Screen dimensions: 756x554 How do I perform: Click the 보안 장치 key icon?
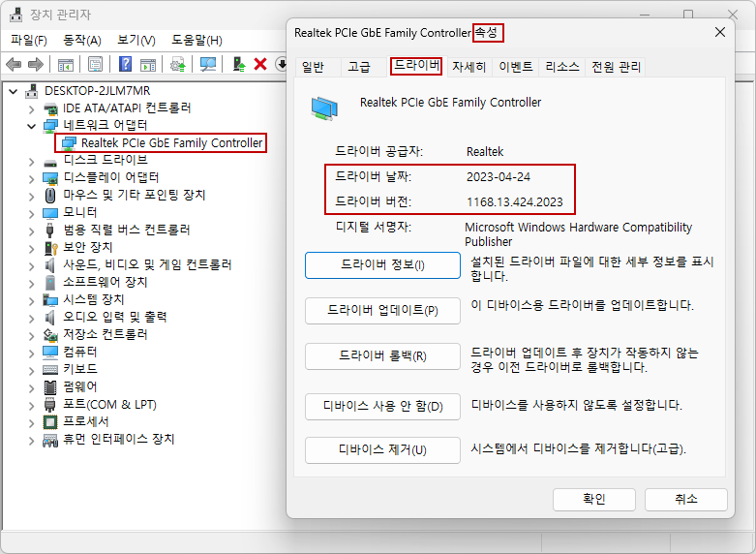pos(50,248)
